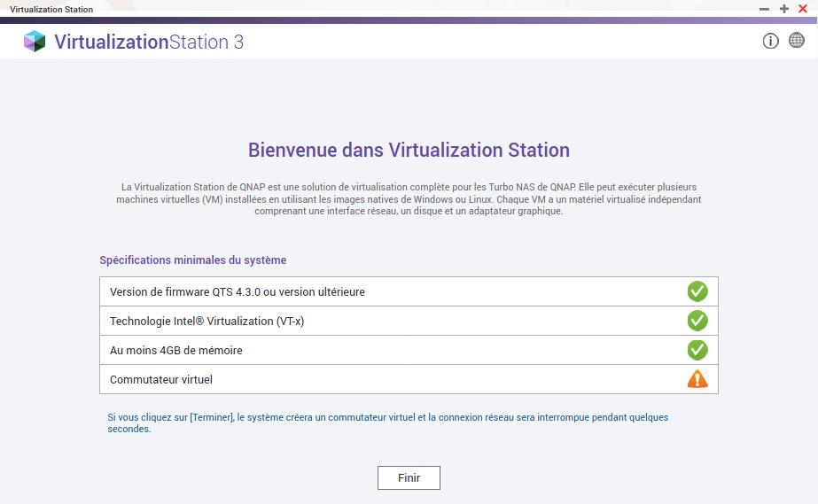This screenshot has height=504, width=818.
Task: Click the 'Bienvenue dans Virtualization Station' heading
Action: 409,150
